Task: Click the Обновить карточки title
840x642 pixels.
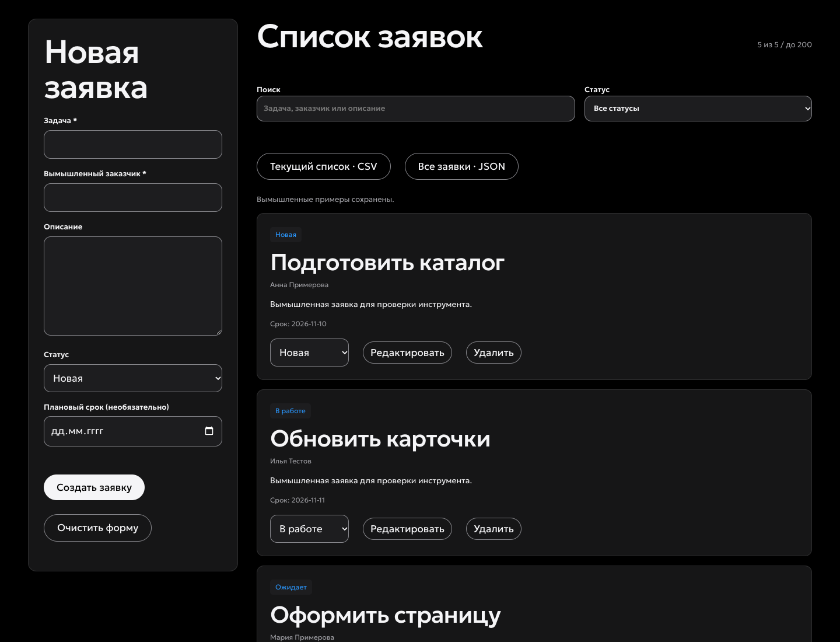Action: (380, 439)
